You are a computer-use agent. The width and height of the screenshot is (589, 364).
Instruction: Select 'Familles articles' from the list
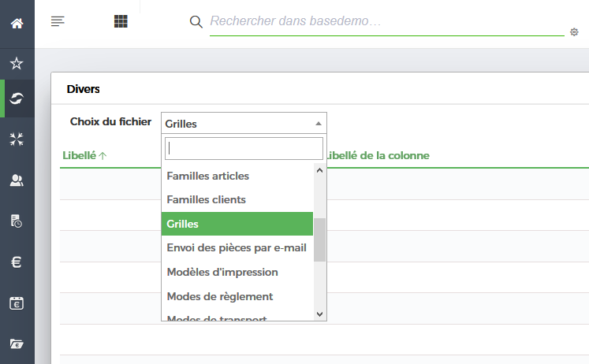208,176
